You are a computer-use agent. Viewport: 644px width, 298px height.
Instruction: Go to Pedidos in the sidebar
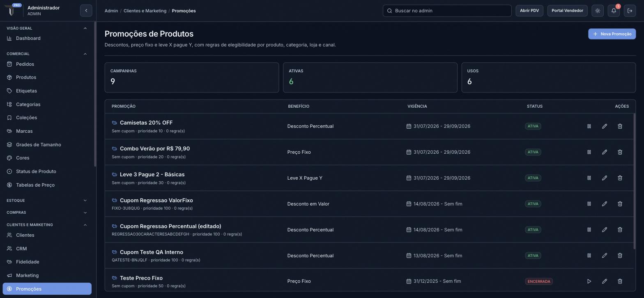pyautogui.click(x=47, y=64)
